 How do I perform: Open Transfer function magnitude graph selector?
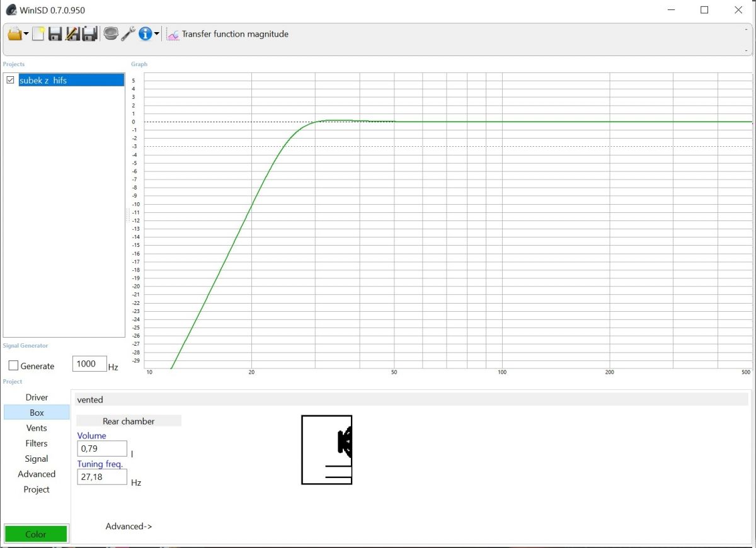(227, 34)
